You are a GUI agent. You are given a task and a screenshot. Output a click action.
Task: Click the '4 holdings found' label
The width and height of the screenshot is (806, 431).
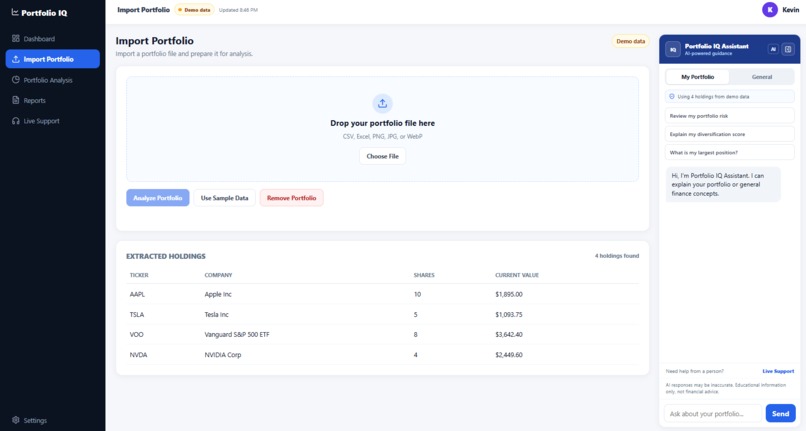(617, 256)
